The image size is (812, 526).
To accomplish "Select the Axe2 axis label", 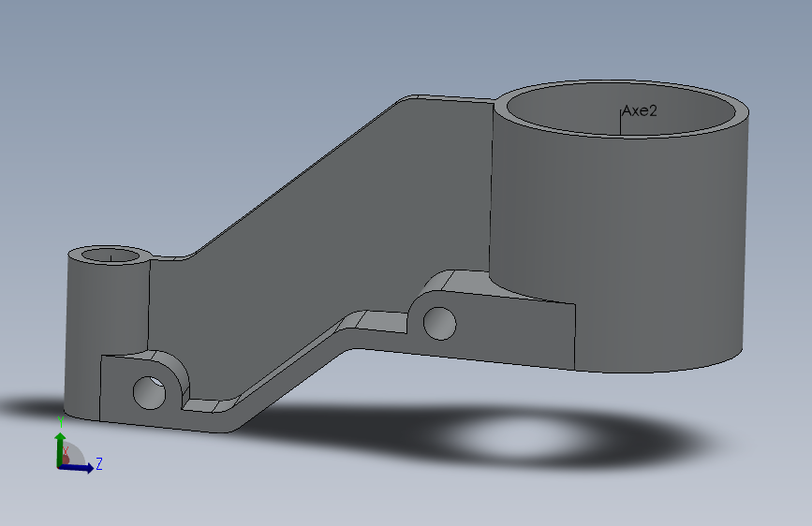I will (639, 110).
